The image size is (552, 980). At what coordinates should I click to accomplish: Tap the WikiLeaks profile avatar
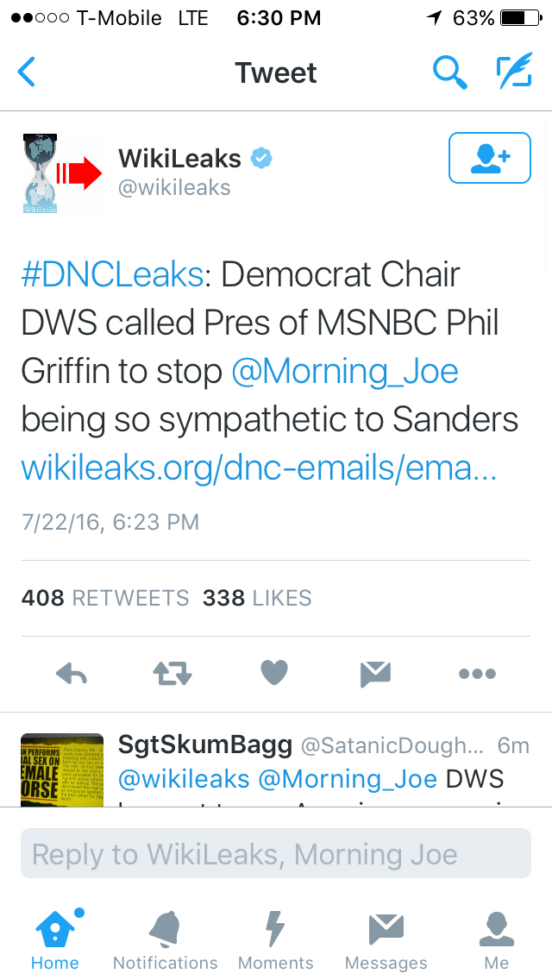(x=60, y=173)
